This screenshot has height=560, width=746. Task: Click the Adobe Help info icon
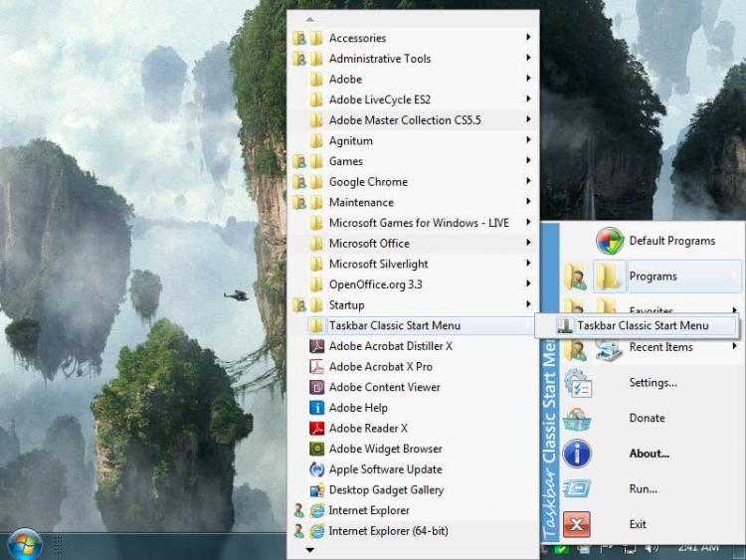click(317, 408)
